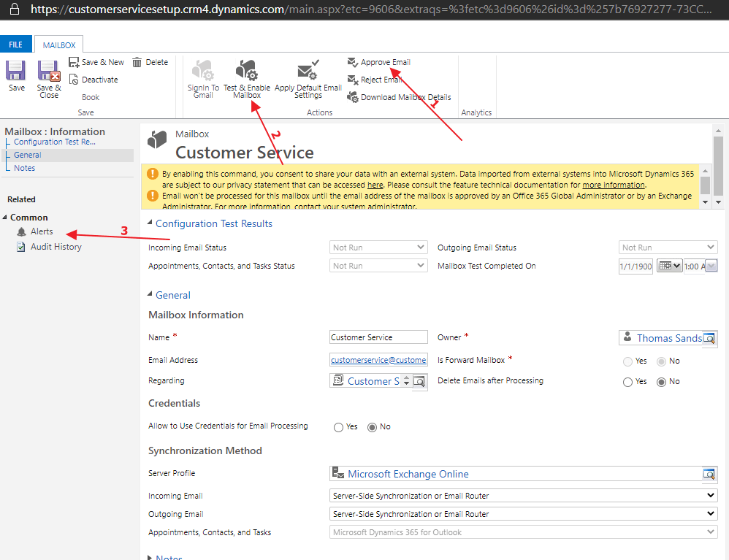Click Download Mailbox Details
Image resolution: width=729 pixels, height=560 pixels.
(x=405, y=97)
